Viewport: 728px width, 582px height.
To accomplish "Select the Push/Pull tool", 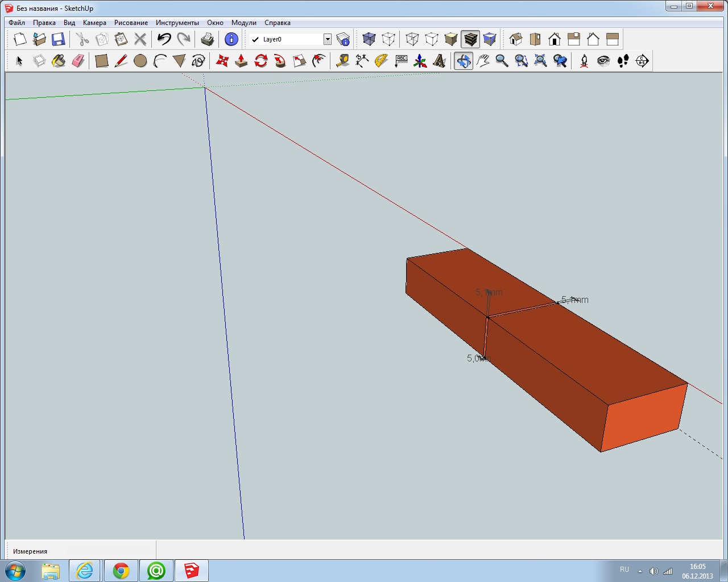I will click(241, 61).
